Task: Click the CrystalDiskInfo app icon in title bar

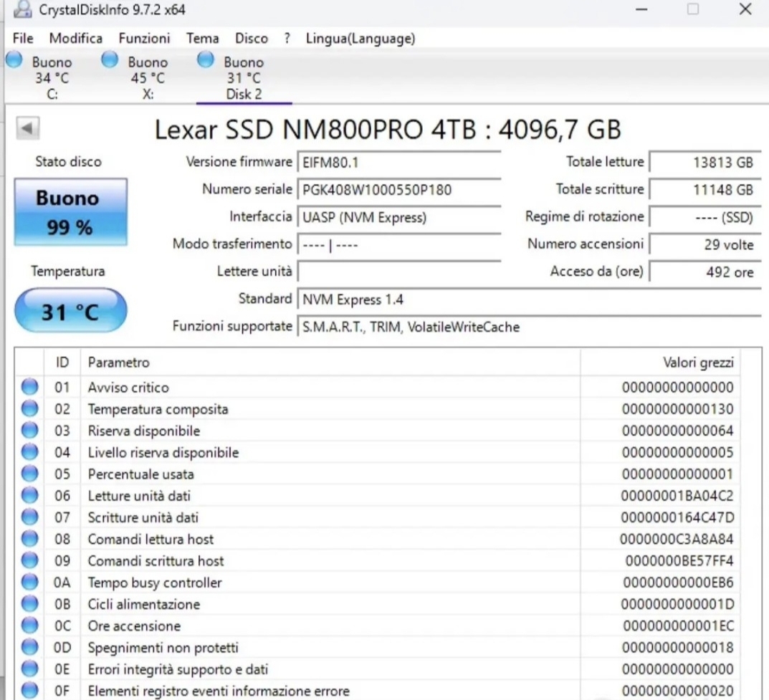Action: (24, 10)
